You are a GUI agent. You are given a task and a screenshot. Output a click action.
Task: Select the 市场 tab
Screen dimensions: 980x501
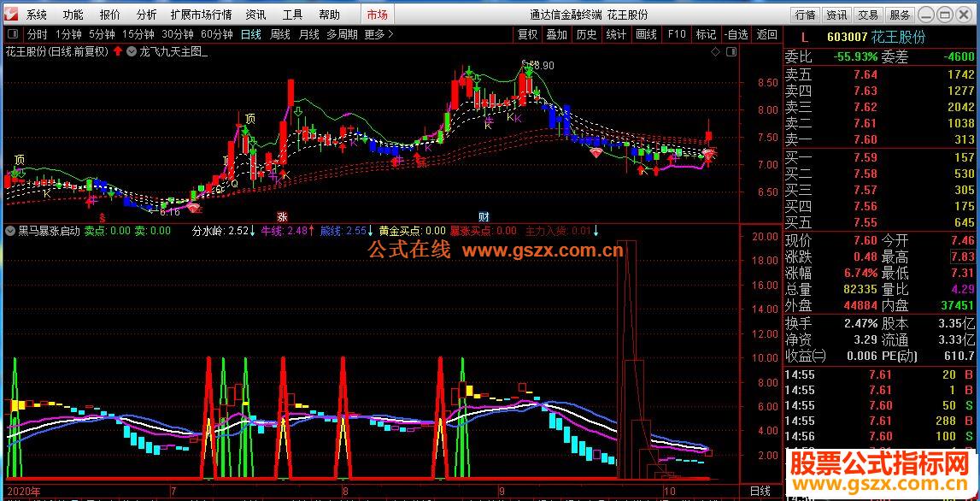[377, 15]
